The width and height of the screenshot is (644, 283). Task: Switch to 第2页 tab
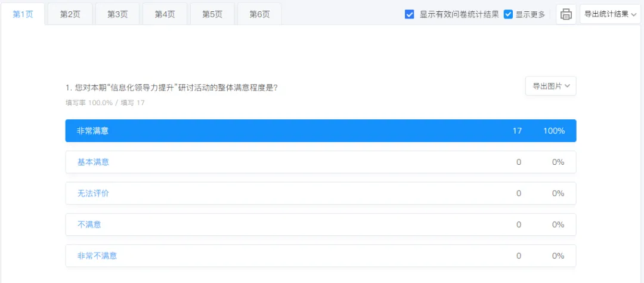(x=70, y=14)
